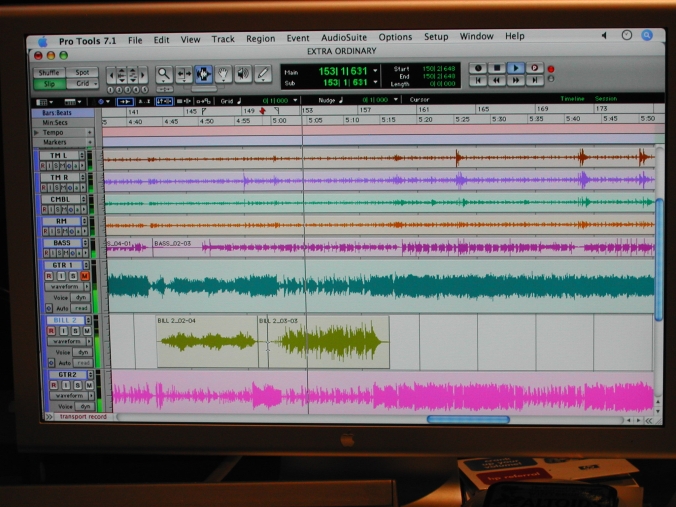Click the Fast Forward transport button

pos(516,80)
